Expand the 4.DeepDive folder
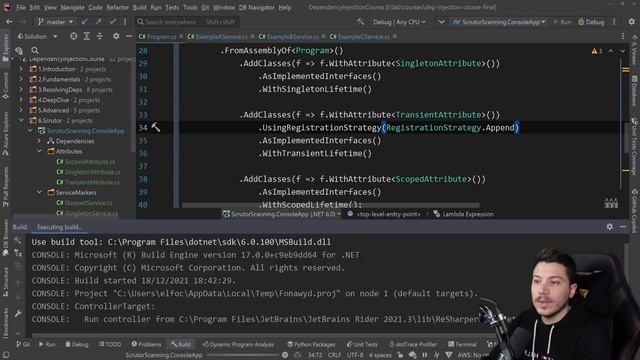Viewport: 640px width, 360px height. coord(21,100)
